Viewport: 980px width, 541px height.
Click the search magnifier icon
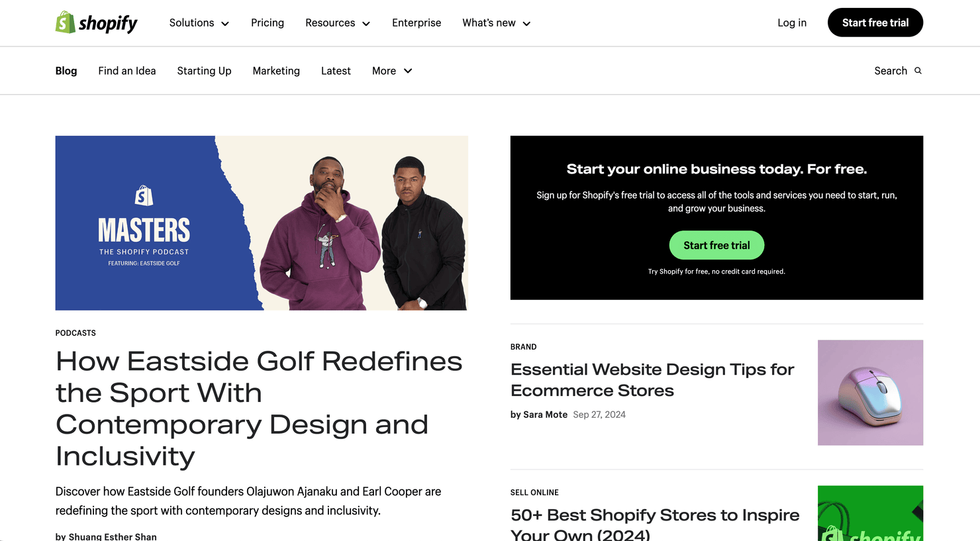[x=918, y=71]
